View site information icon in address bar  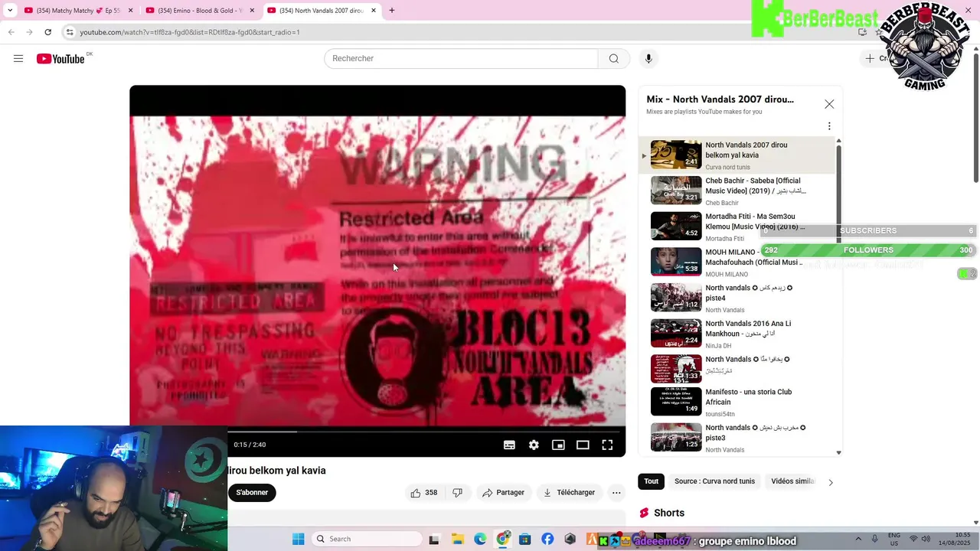(x=70, y=32)
